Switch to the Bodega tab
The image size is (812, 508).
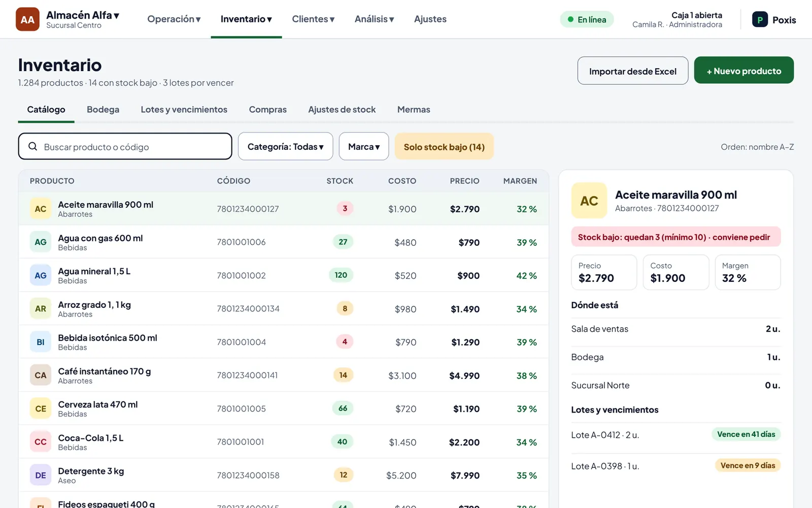click(103, 110)
